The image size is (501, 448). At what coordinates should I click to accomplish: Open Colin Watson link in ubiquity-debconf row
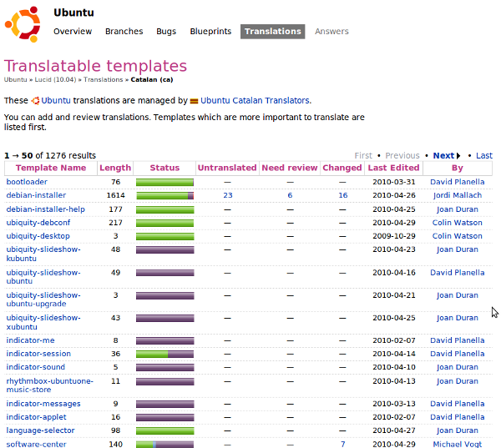click(x=458, y=223)
